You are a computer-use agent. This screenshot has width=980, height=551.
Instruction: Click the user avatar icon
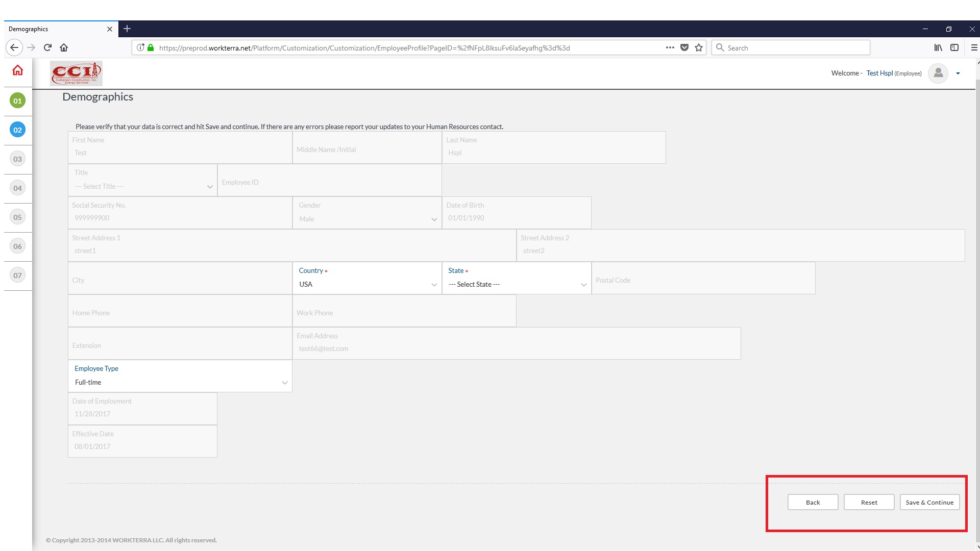click(x=938, y=73)
